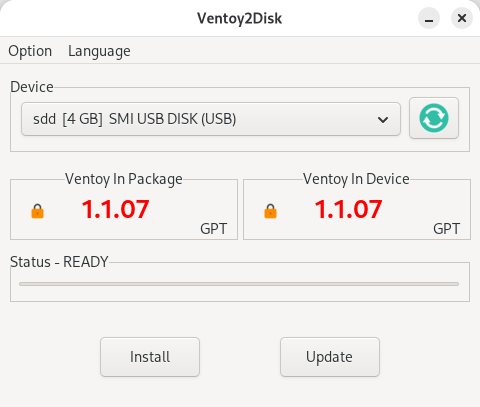Minimize the Ventoy2Disk window
This screenshot has width=480, height=407.
(x=429, y=18)
